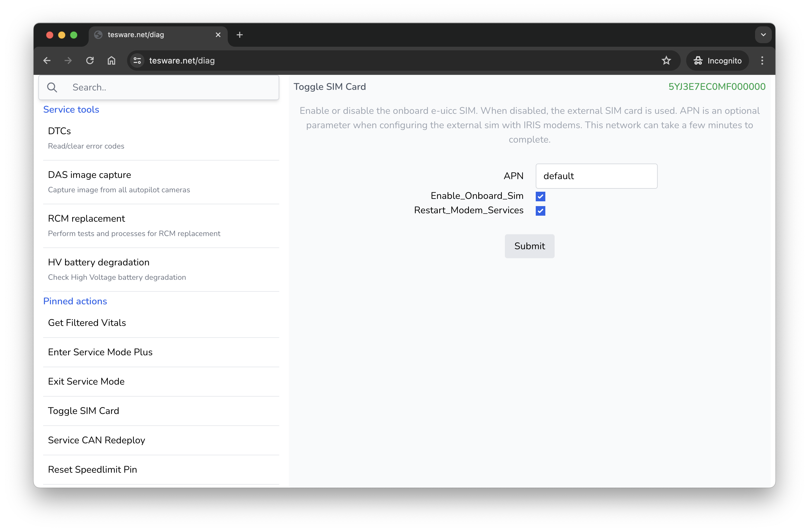The image size is (809, 532).
Task: Click the VIN 5YJ3E7EC0MF000000 link
Action: (x=716, y=87)
